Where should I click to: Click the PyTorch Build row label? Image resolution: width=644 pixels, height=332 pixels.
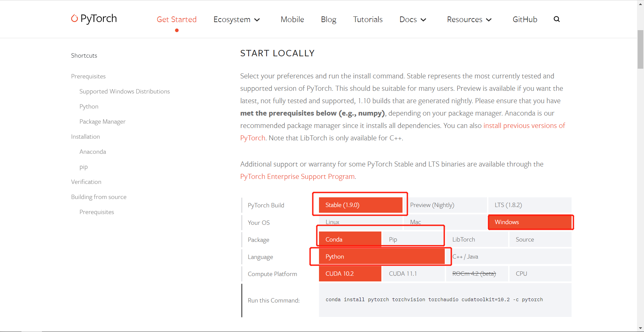click(x=266, y=205)
